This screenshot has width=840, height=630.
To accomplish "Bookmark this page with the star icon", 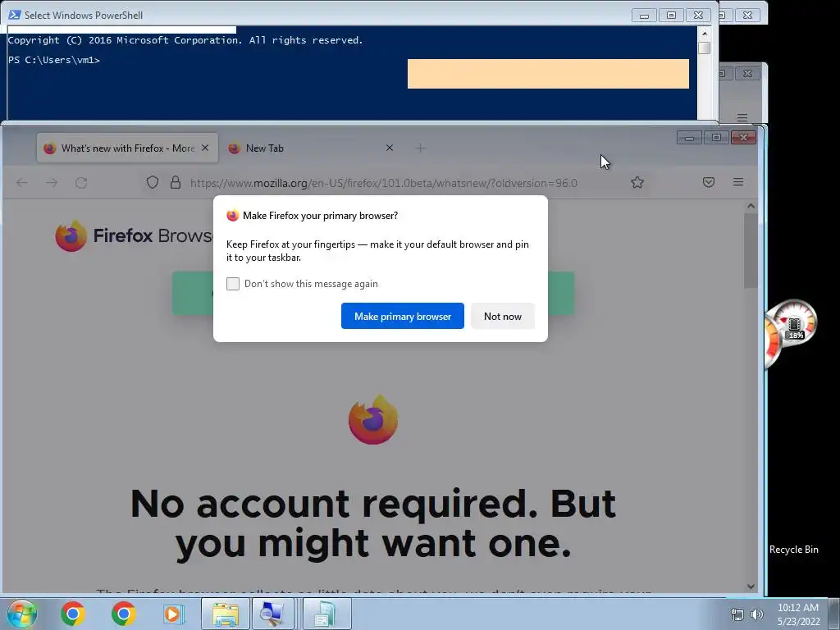I will pyautogui.click(x=637, y=182).
